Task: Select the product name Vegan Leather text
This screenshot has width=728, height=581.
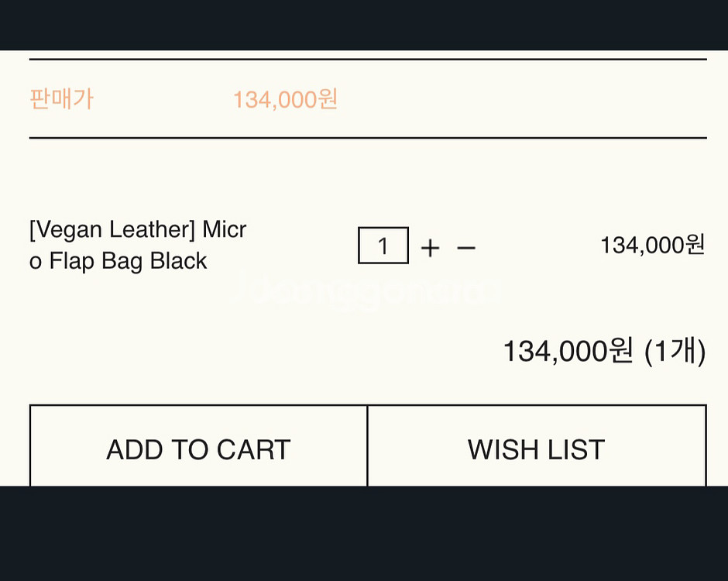Action: [138, 245]
